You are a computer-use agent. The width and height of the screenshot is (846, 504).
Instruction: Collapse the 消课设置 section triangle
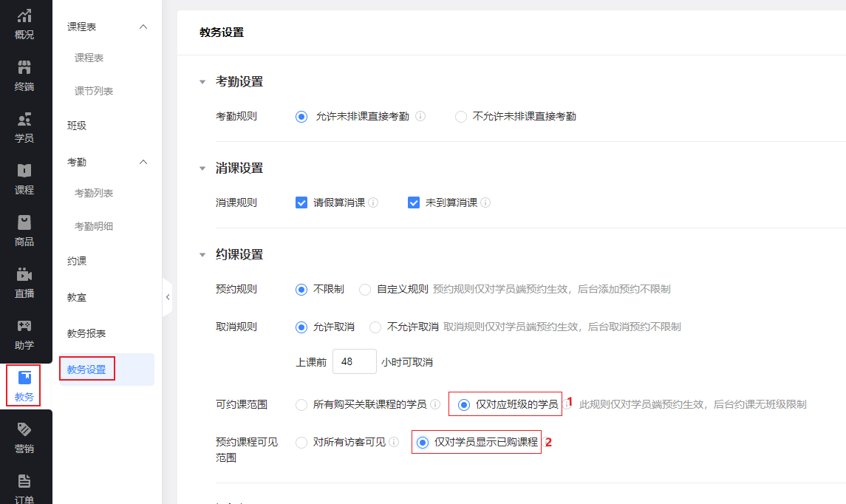(x=202, y=168)
